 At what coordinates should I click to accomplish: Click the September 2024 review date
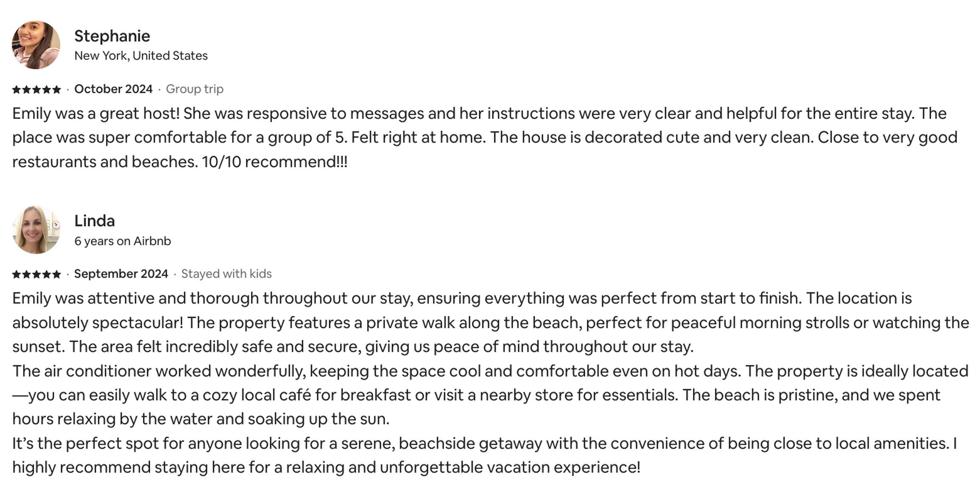121,274
